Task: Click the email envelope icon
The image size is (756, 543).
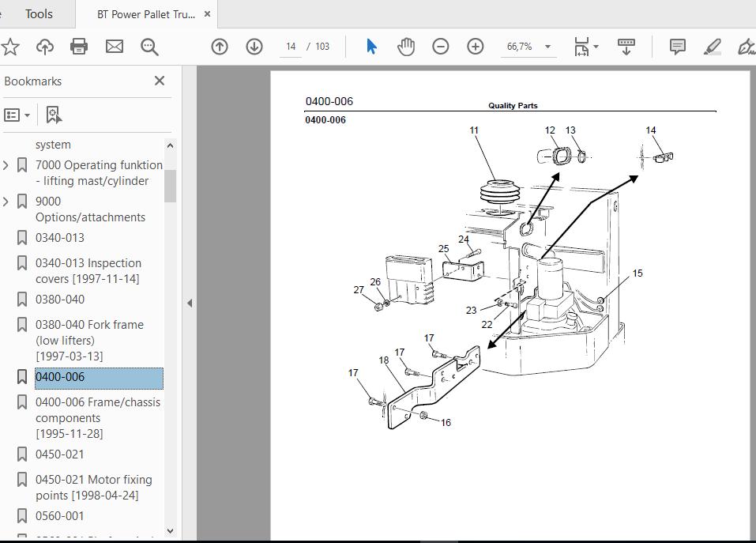Action: click(115, 47)
